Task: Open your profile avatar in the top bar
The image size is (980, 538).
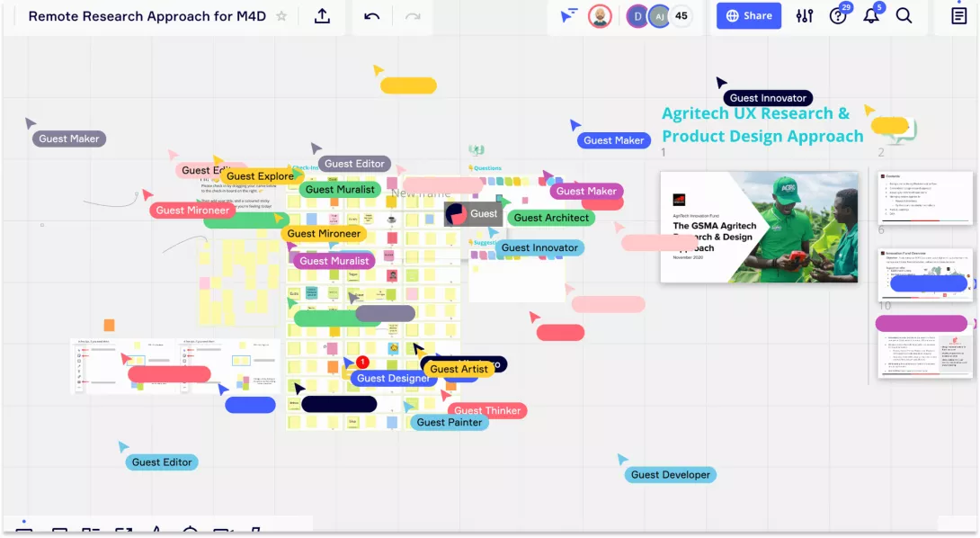Action: point(599,15)
